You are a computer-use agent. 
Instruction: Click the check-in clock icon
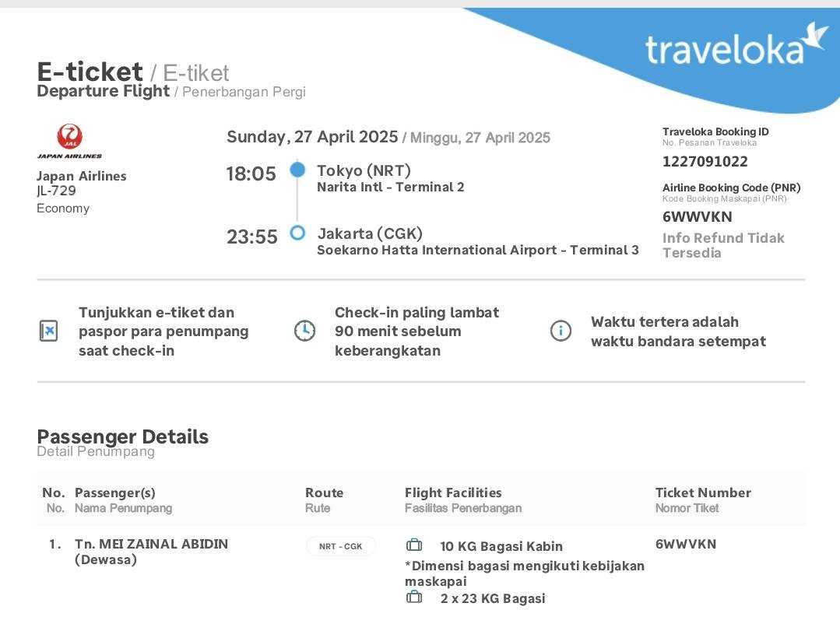pyautogui.click(x=304, y=331)
